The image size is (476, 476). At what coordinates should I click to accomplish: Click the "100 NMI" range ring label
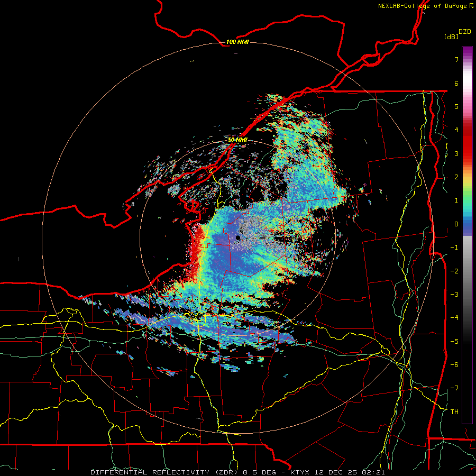[x=237, y=42]
